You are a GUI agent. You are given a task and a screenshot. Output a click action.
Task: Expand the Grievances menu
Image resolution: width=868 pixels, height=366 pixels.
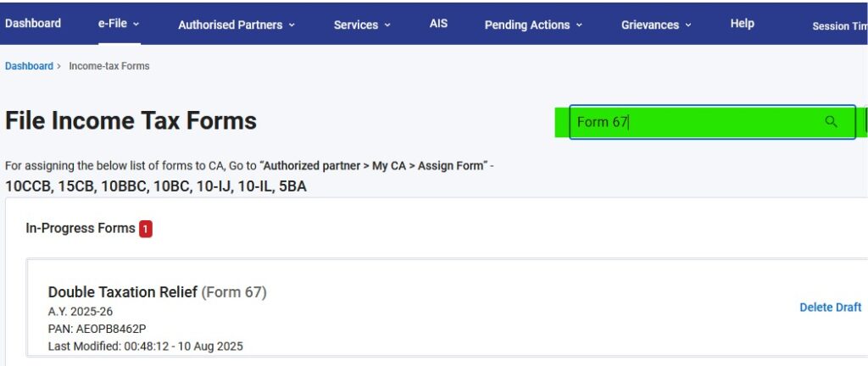coord(656,25)
